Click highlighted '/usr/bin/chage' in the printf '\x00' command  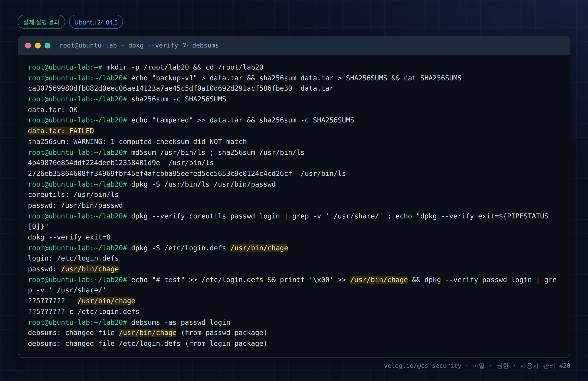click(379, 280)
